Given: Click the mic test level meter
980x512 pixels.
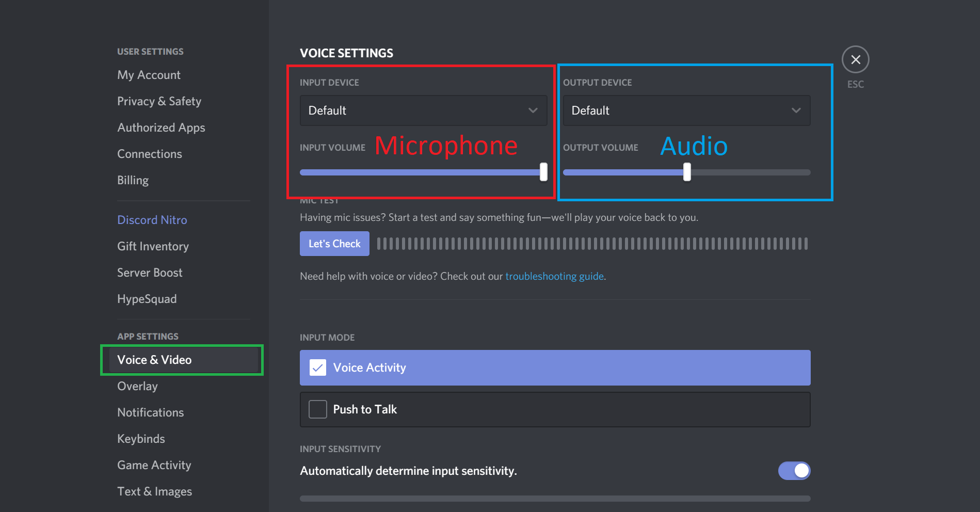Looking at the screenshot, I should (x=592, y=244).
